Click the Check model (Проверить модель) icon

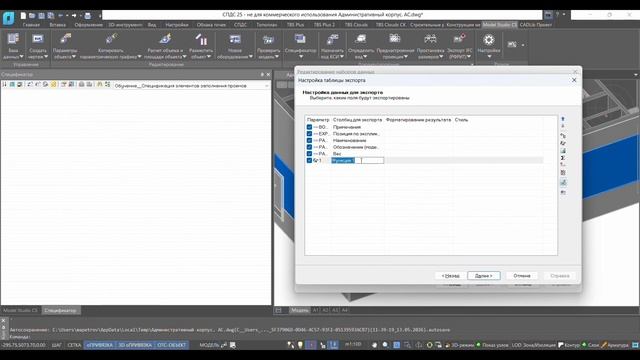pyautogui.click(x=268, y=39)
